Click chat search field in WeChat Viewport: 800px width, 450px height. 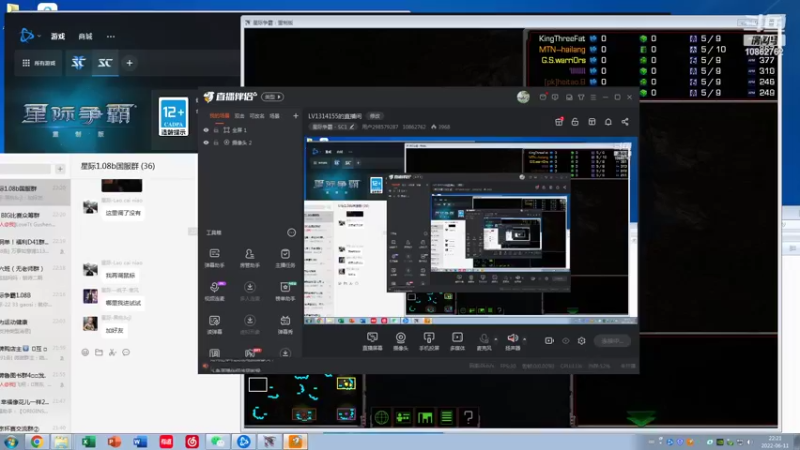click(26, 169)
